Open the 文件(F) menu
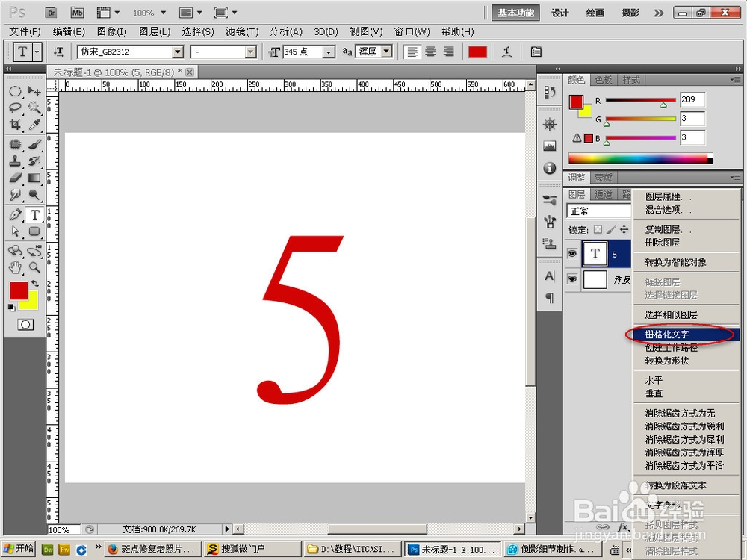 pyautogui.click(x=25, y=32)
